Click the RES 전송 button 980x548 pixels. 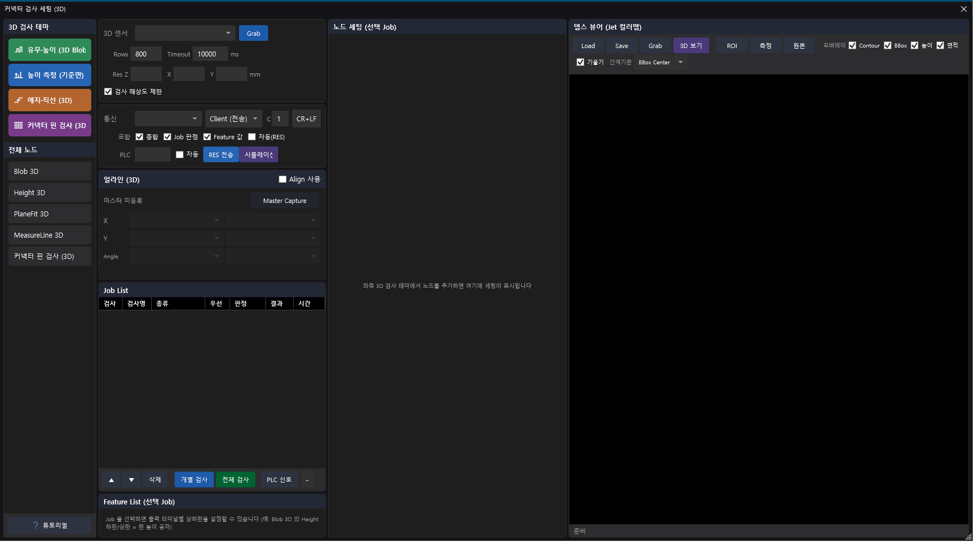[x=221, y=155]
